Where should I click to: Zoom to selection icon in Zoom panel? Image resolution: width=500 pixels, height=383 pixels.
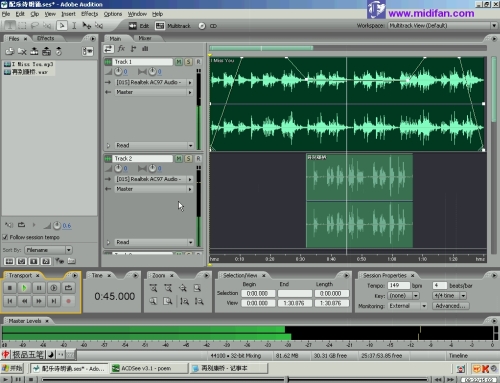click(x=197, y=288)
